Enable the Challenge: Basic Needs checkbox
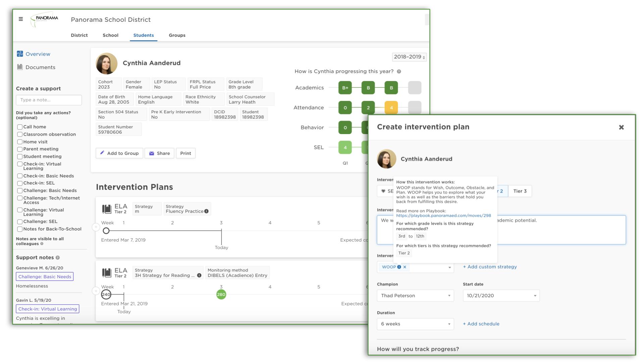The height and width of the screenshot is (362, 644). 19,190
